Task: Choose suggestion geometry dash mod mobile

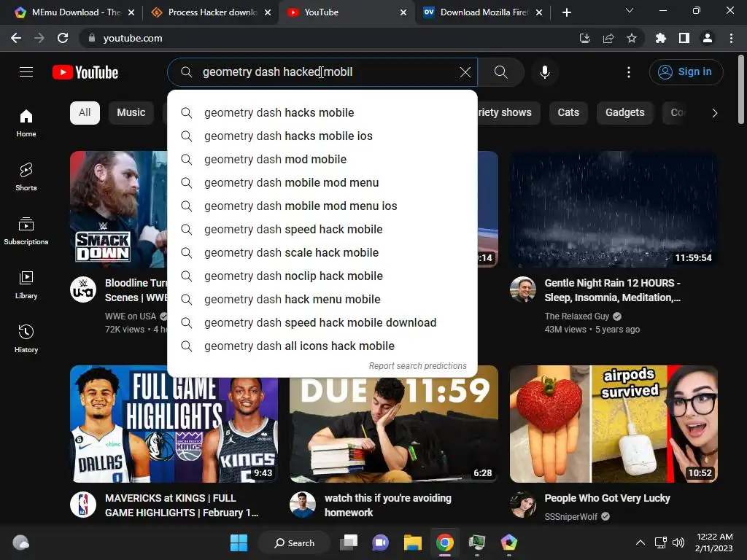Action: [x=322, y=160]
